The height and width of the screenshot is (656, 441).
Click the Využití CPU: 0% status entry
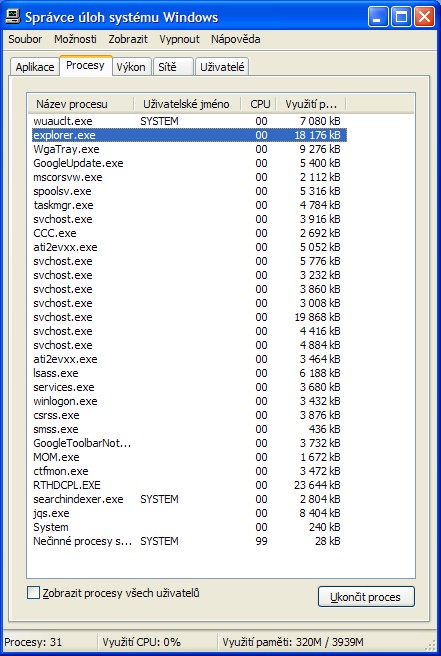click(141, 642)
